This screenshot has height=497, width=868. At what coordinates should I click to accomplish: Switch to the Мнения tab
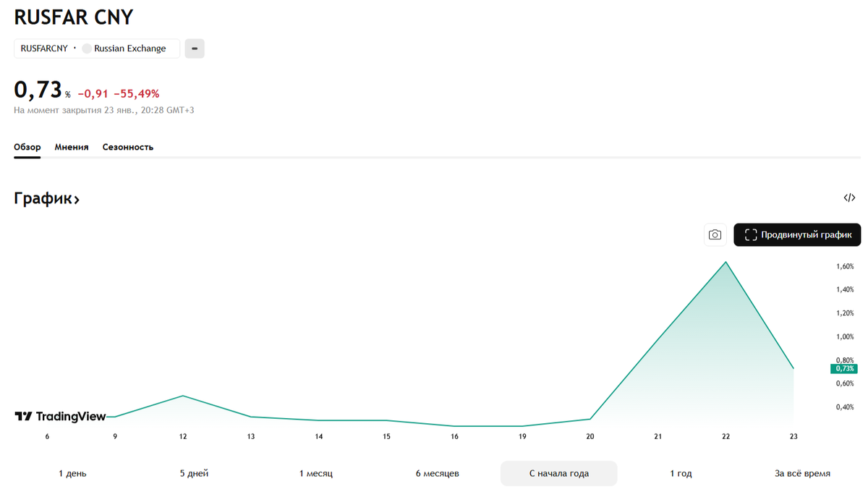(72, 147)
